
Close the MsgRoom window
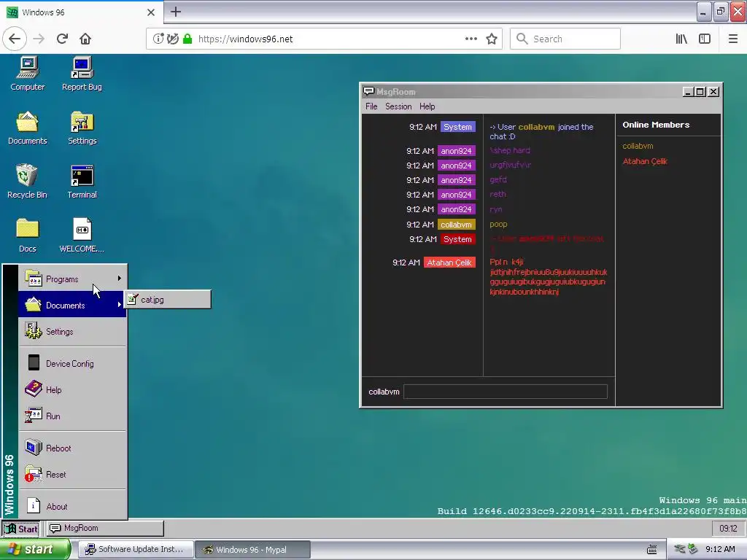(713, 92)
